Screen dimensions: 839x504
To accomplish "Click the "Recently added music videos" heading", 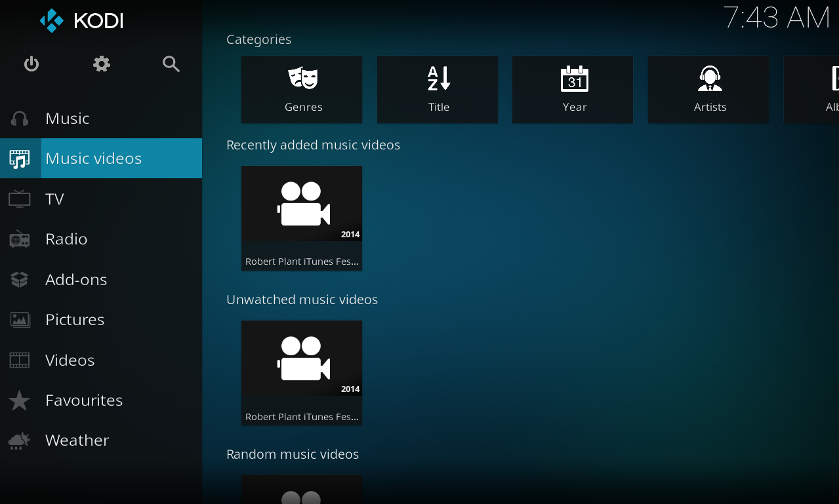I will point(314,145).
